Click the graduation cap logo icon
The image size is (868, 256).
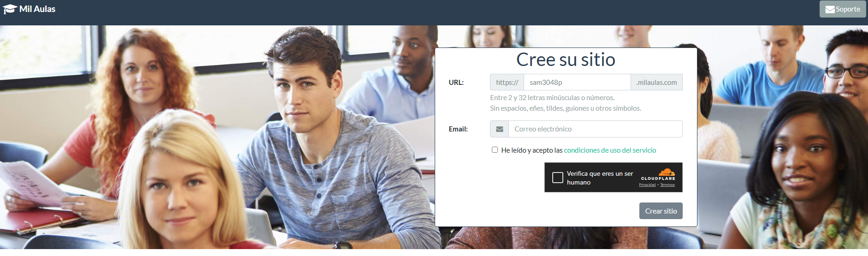tap(10, 9)
